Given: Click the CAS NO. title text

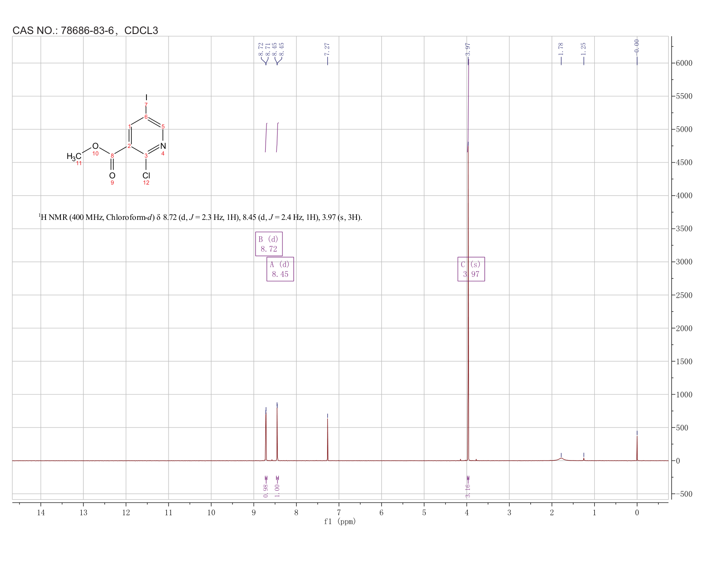Looking at the screenshot, I should tap(85, 30).
